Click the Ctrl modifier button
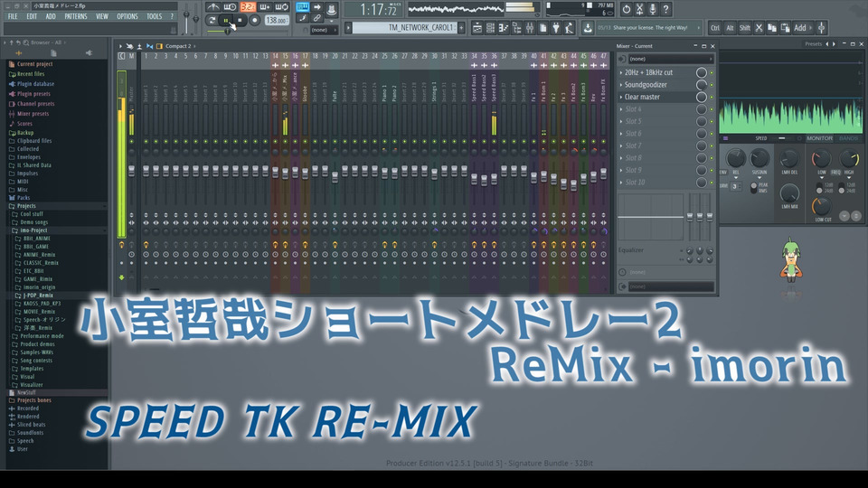 [715, 28]
